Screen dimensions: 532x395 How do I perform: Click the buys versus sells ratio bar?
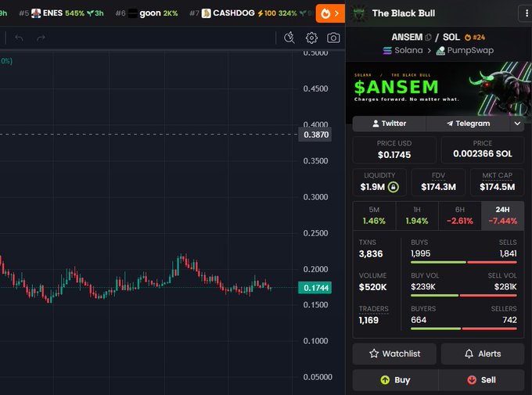464,262
